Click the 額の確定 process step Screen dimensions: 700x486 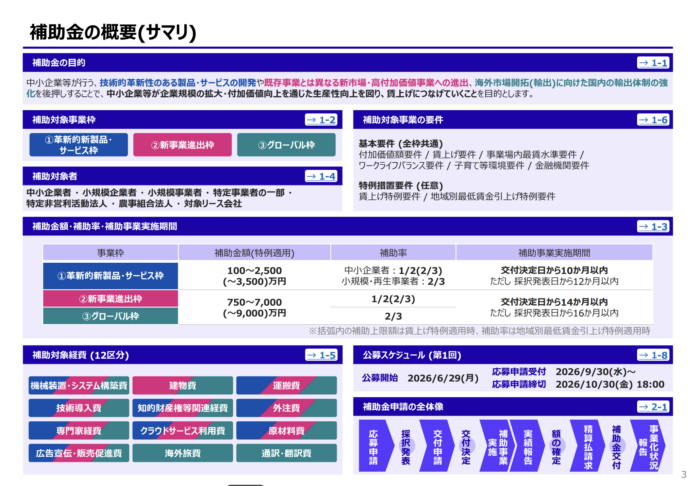coord(556,446)
